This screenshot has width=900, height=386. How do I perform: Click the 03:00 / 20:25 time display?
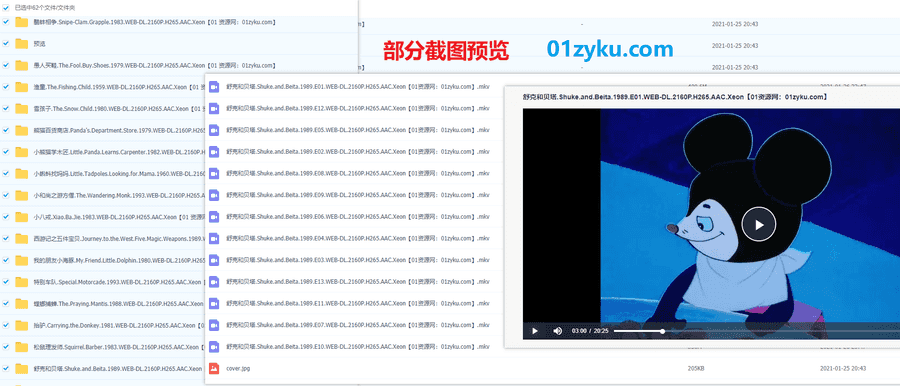click(589, 331)
